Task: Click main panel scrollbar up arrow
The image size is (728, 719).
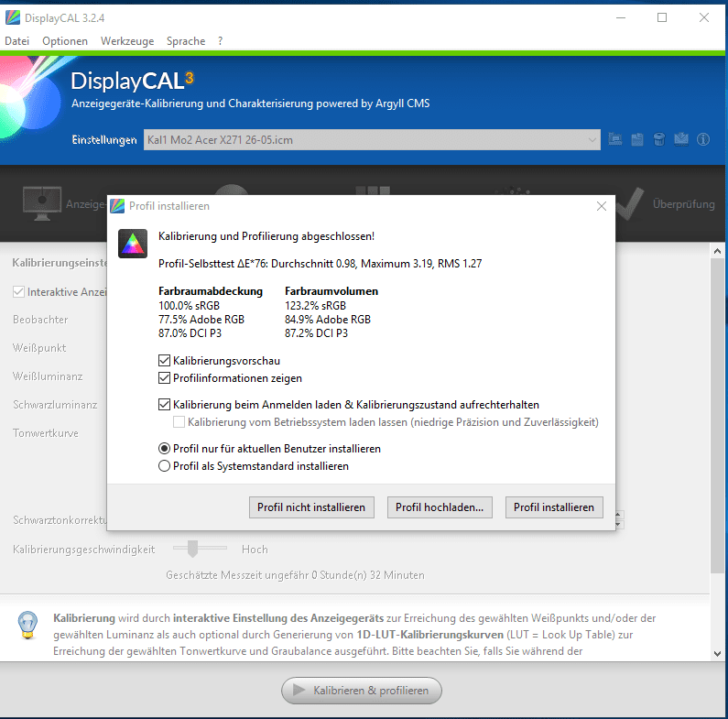Action: pyautogui.click(x=717, y=251)
